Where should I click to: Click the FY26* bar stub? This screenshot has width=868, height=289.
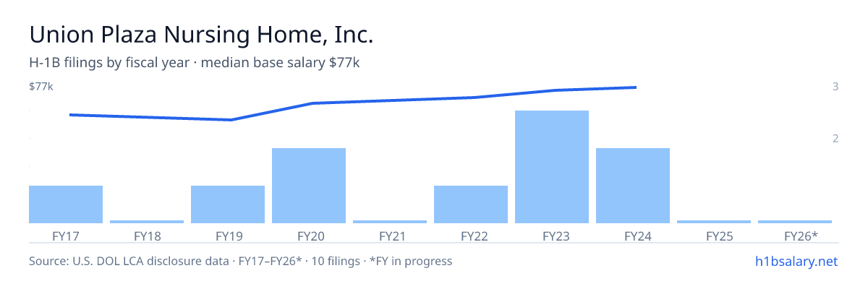795,222
